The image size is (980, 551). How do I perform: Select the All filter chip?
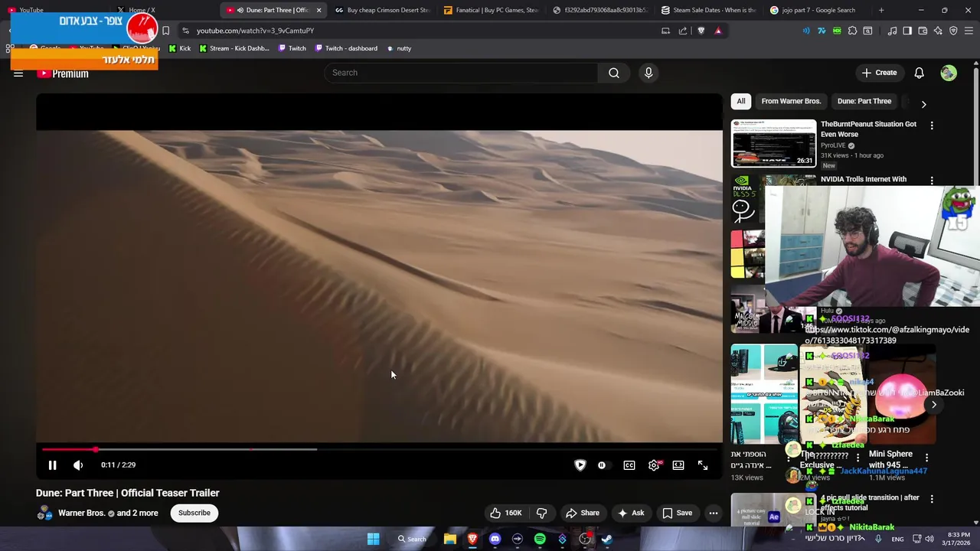(x=741, y=101)
